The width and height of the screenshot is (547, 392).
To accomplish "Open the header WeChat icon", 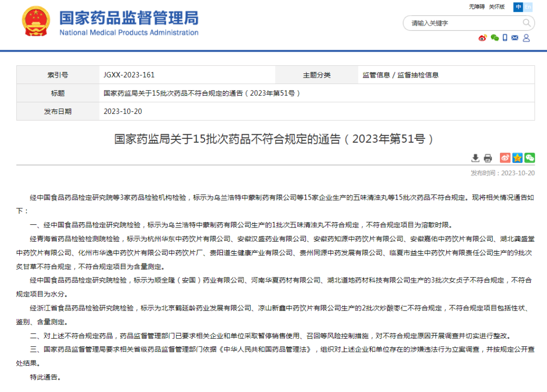I will [494, 37].
